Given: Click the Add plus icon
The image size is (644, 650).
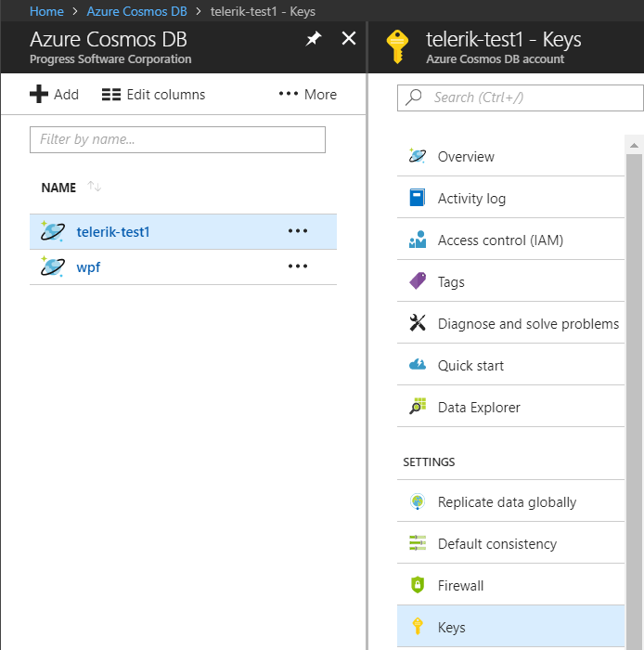Looking at the screenshot, I should click(39, 95).
